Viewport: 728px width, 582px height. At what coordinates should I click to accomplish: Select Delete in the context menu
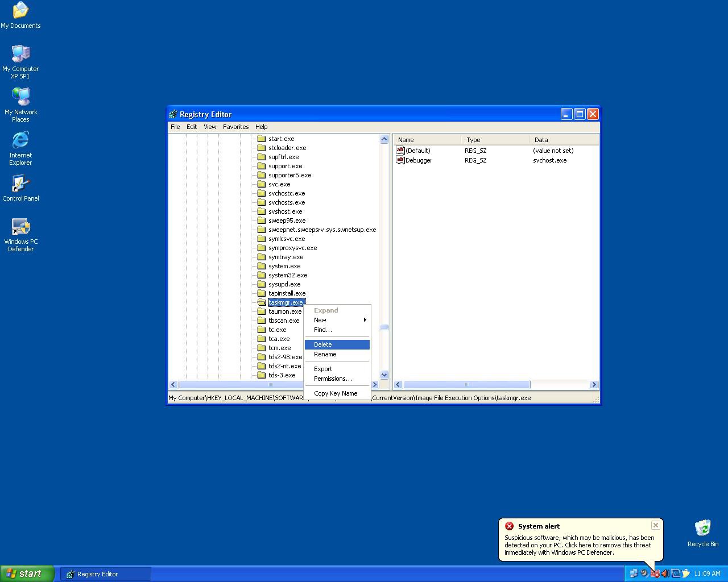(323, 344)
